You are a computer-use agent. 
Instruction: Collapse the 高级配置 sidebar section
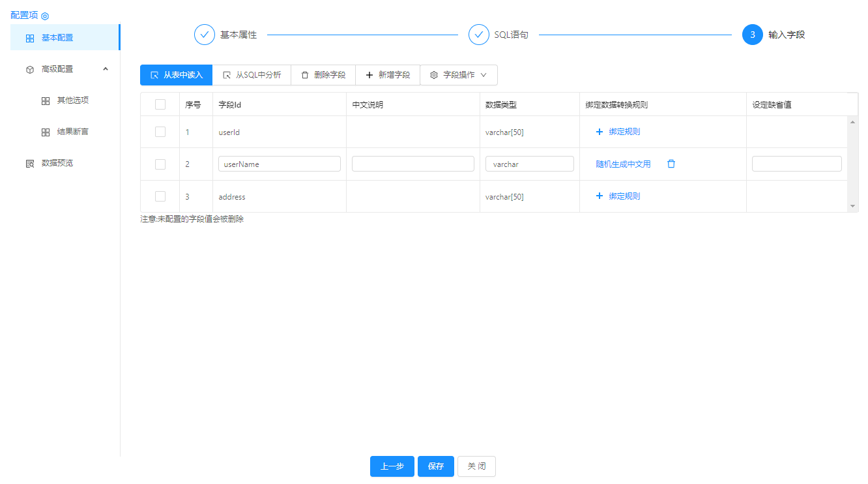[x=106, y=69]
